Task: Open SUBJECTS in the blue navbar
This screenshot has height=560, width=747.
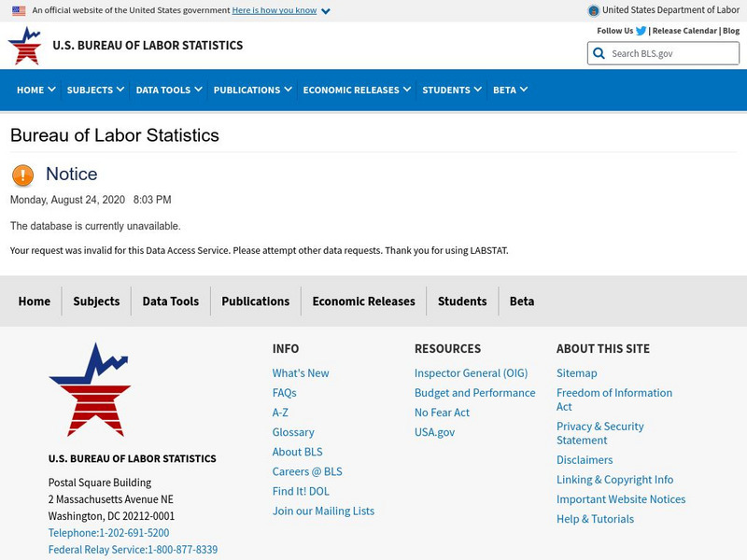Action: click(90, 90)
